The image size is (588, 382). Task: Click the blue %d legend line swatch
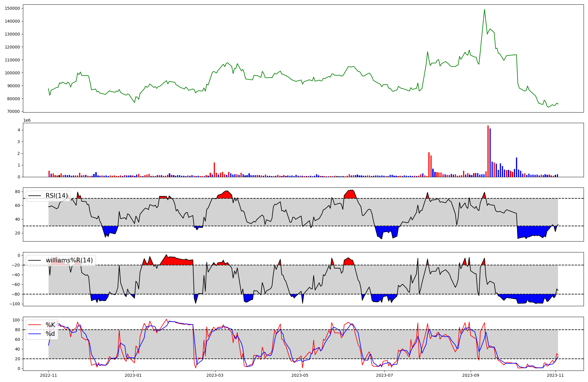coord(34,334)
